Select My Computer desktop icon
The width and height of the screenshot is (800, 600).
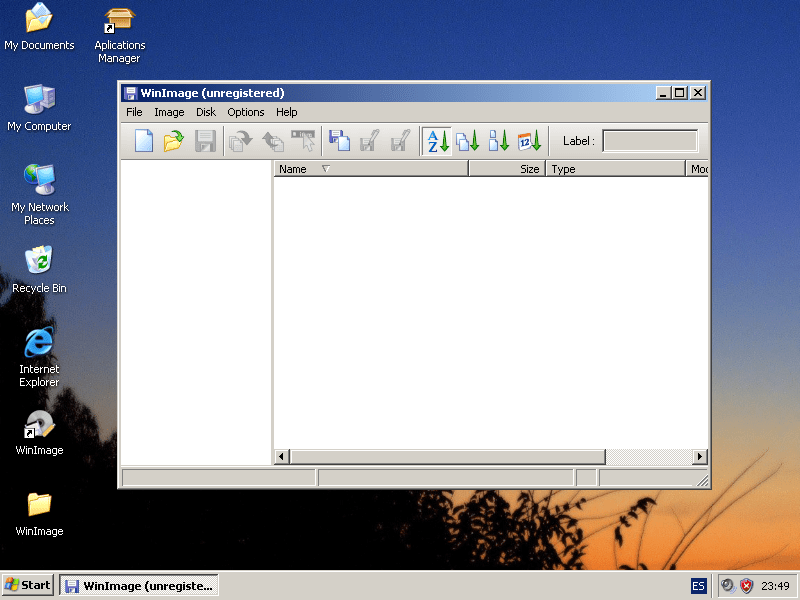(x=39, y=108)
